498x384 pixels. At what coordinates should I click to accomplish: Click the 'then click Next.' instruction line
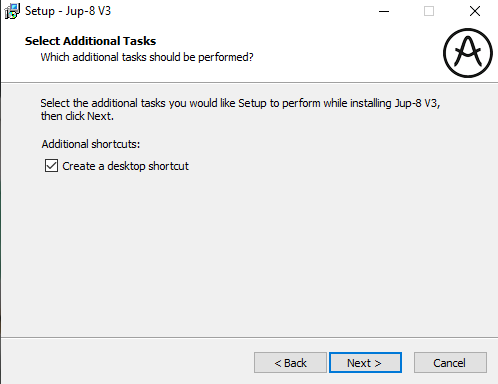tap(77, 116)
